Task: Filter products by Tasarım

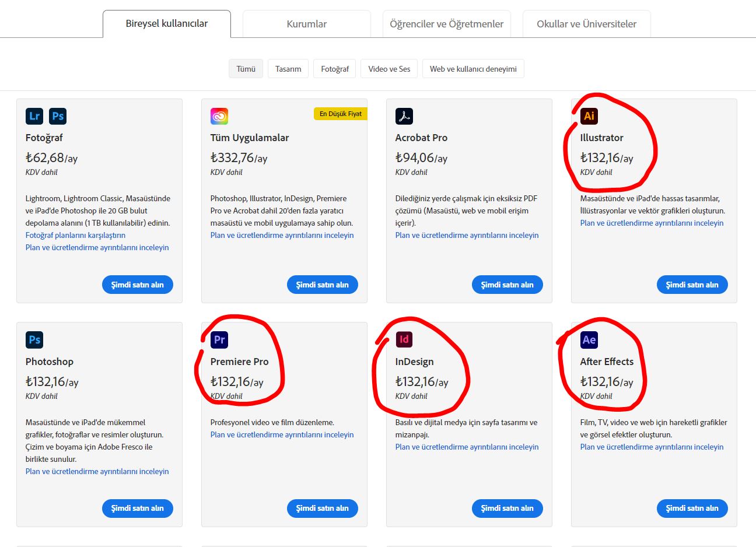Action: [x=288, y=69]
